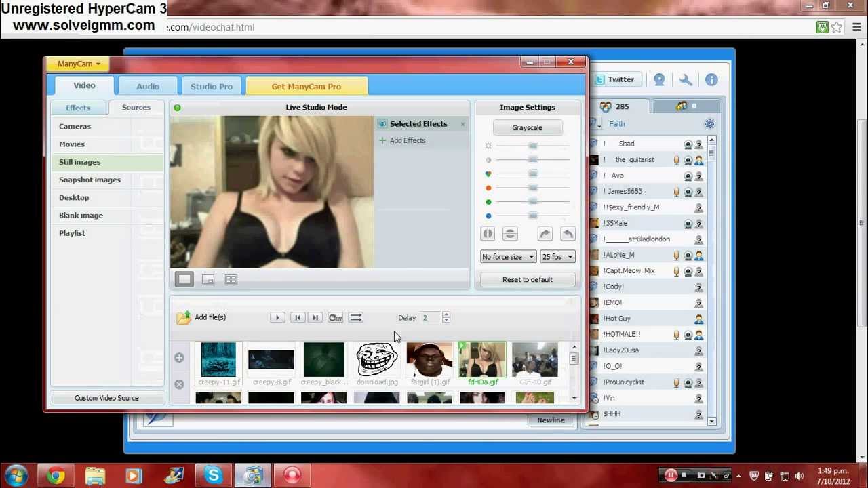Adjust the green color slider

(533, 202)
